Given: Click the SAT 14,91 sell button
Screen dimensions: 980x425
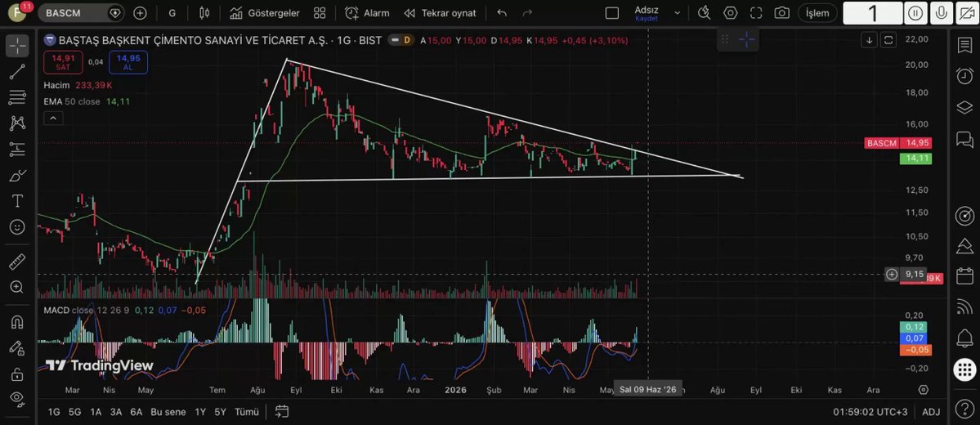Looking at the screenshot, I should point(62,62).
